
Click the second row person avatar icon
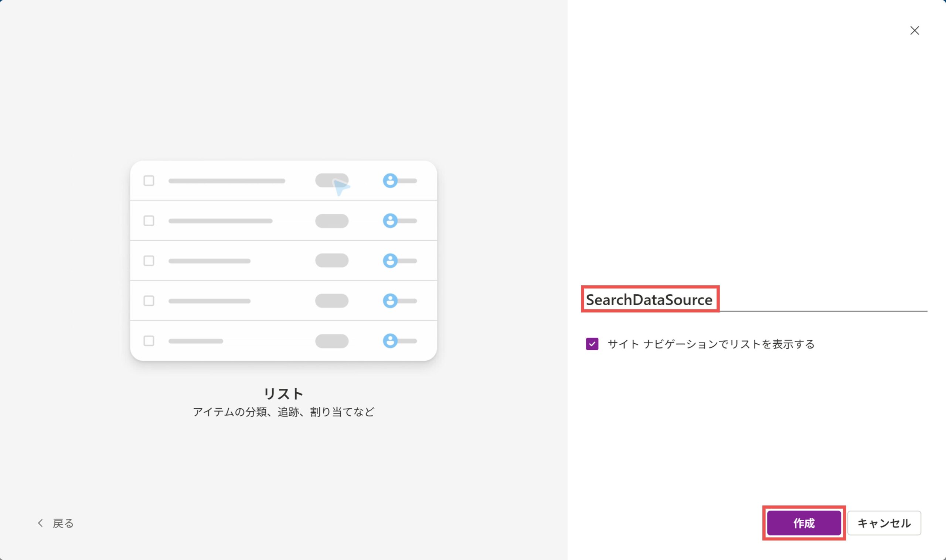click(390, 221)
